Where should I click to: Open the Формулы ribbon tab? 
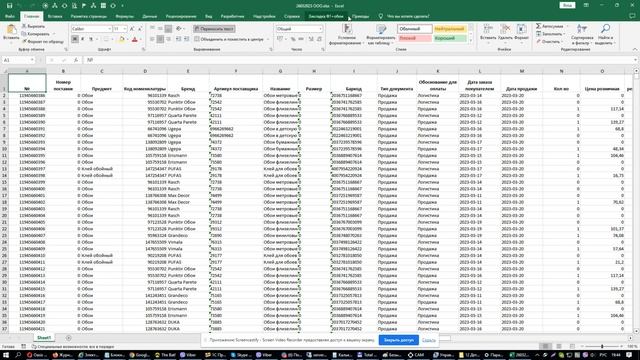tap(124, 16)
